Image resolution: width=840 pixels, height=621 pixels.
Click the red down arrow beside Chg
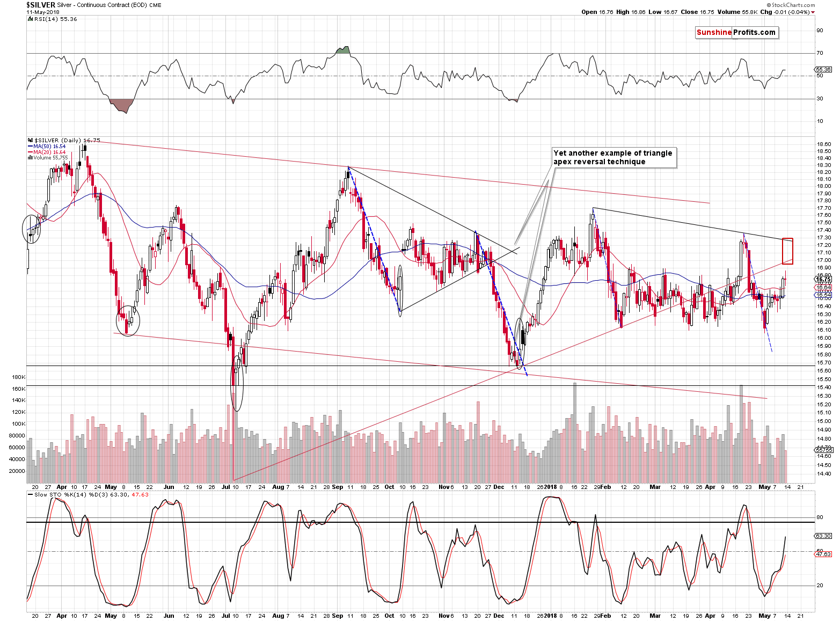click(x=813, y=12)
